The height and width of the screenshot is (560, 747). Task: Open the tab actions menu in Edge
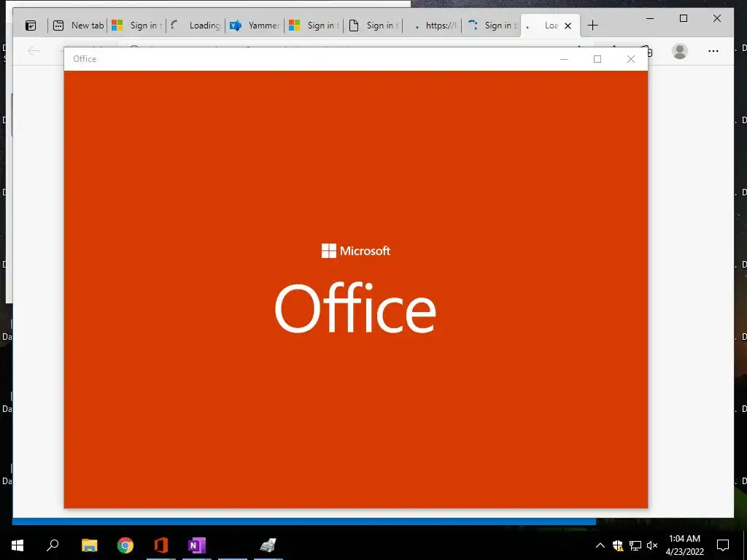31,26
